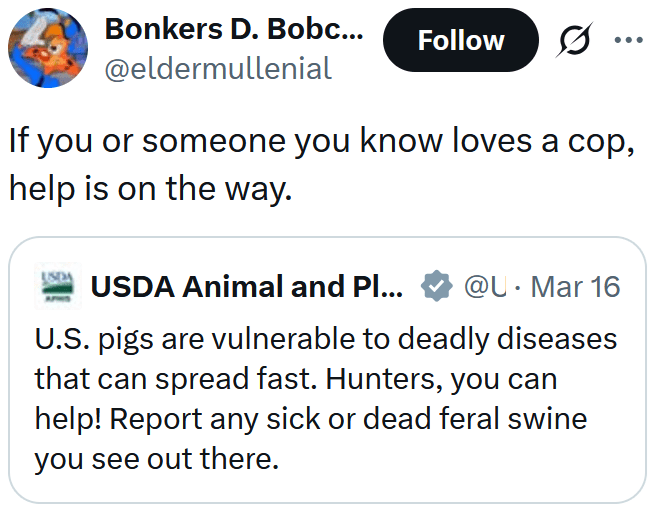Click the 'help is on the way' line
Screen dimensions: 659x518
[150, 187]
